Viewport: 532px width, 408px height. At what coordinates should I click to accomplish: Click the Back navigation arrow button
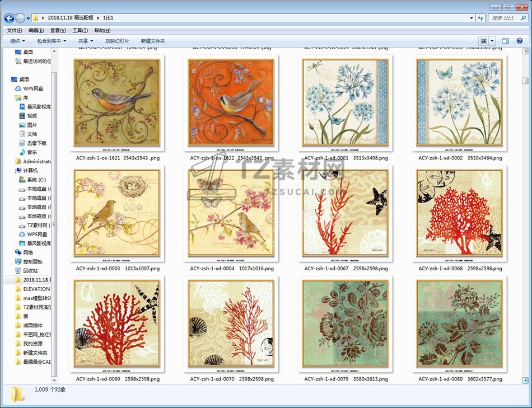point(9,18)
